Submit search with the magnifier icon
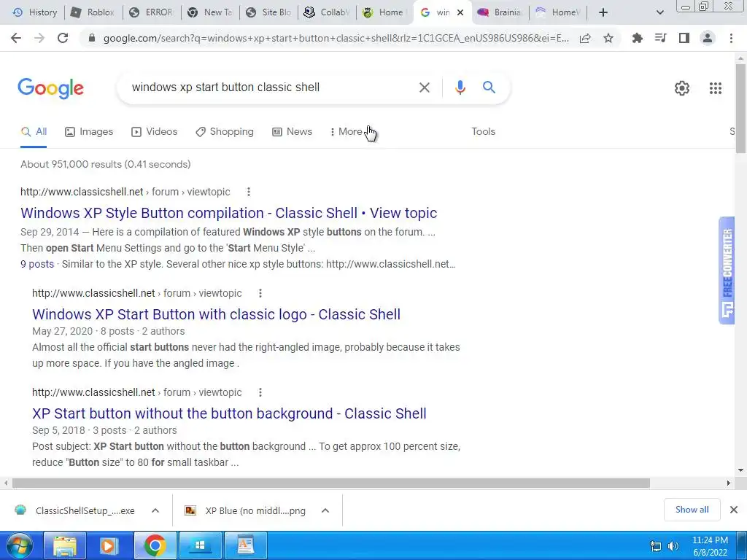 489,87
